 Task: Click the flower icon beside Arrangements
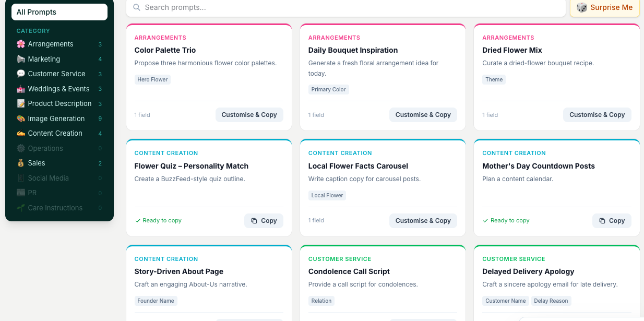pos(21,44)
